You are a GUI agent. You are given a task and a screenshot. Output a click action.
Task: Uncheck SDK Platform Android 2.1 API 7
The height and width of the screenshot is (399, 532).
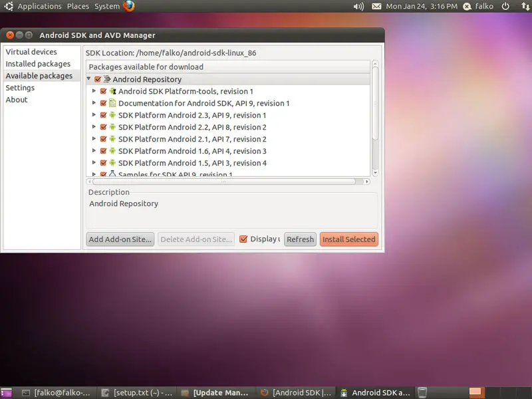coord(104,139)
